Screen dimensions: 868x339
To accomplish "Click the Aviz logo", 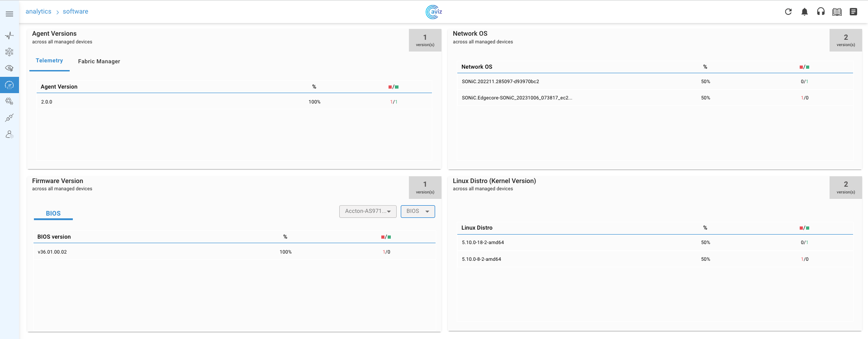I will click(433, 12).
